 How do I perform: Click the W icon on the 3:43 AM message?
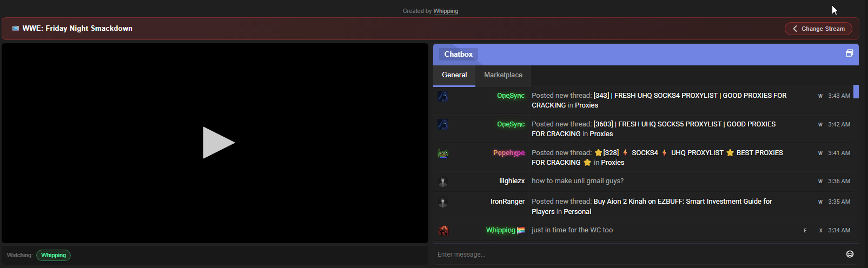point(820,96)
